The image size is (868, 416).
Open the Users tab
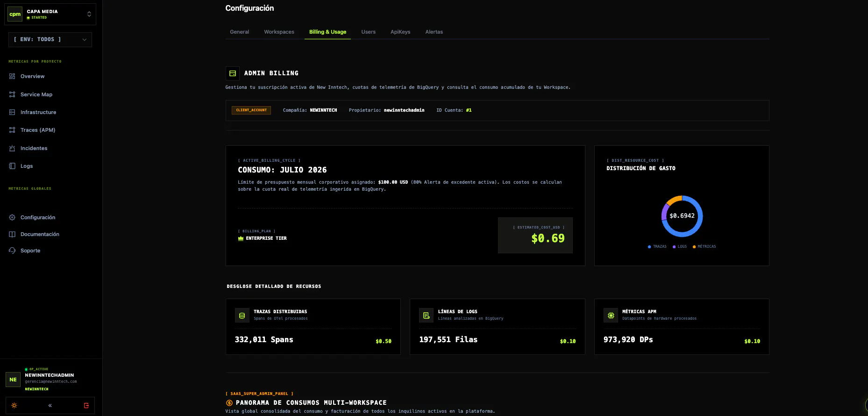pyautogui.click(x=368, y=32)
